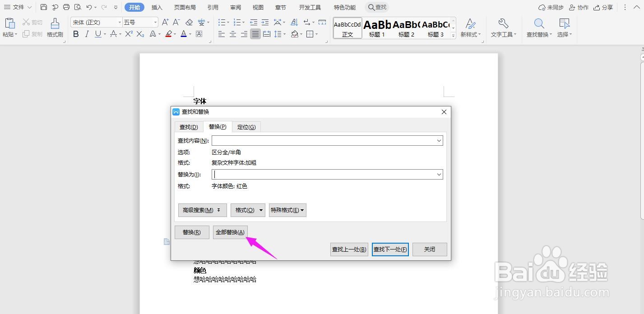Screen dimensions: 644x314
Task: Click the bulleted list icon
Action: [x=222, y=22]
